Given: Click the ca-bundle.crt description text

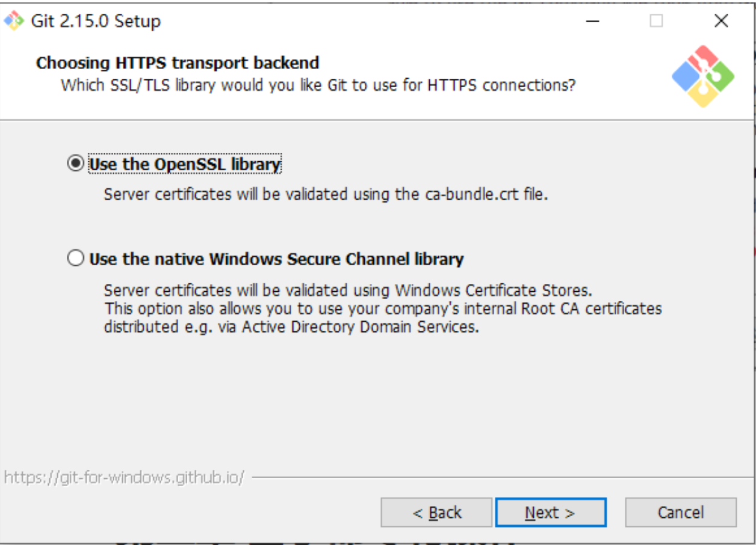Looking at the screenshot, I should (x=326, y=194).
